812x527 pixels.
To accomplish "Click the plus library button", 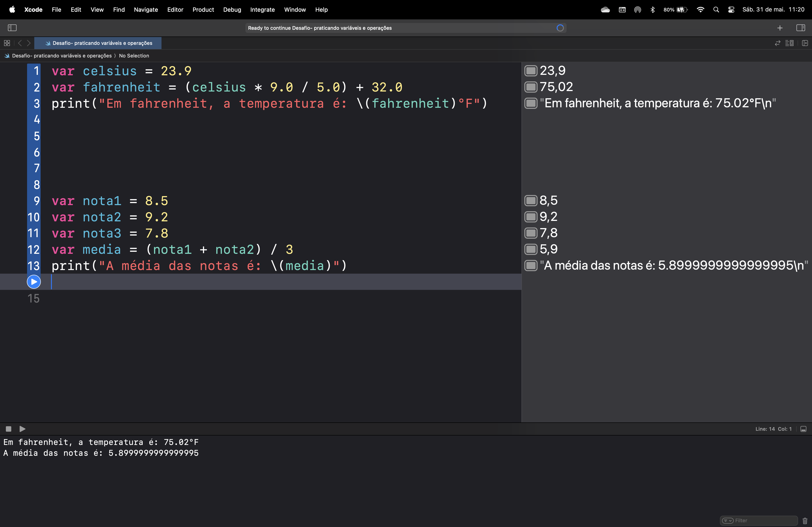I will tap(780, 27).
